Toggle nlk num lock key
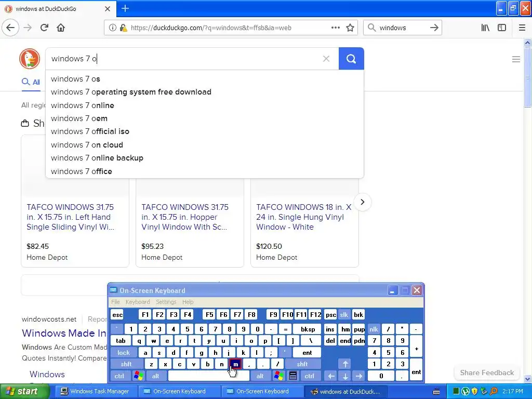532x399 pixels. pos(374,329)
